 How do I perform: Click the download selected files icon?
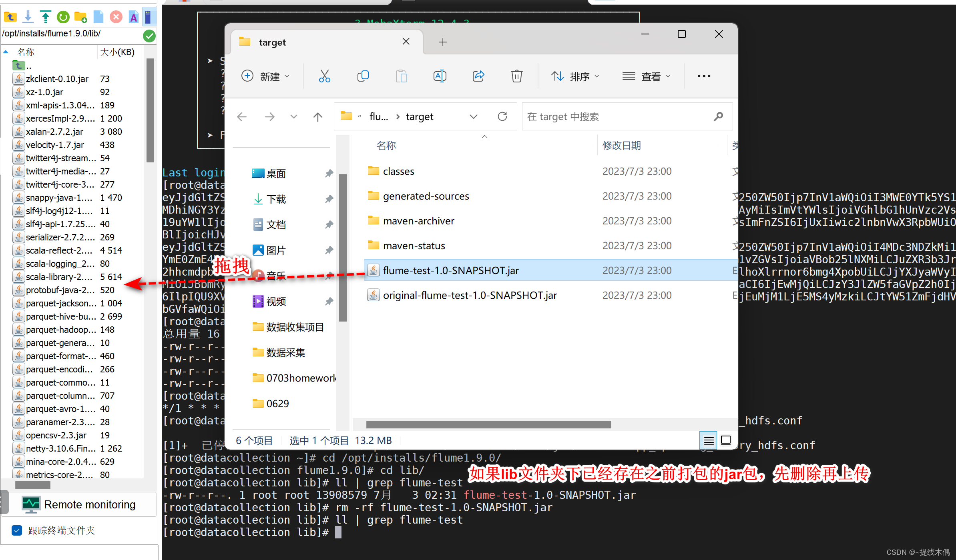pos(28,17)
